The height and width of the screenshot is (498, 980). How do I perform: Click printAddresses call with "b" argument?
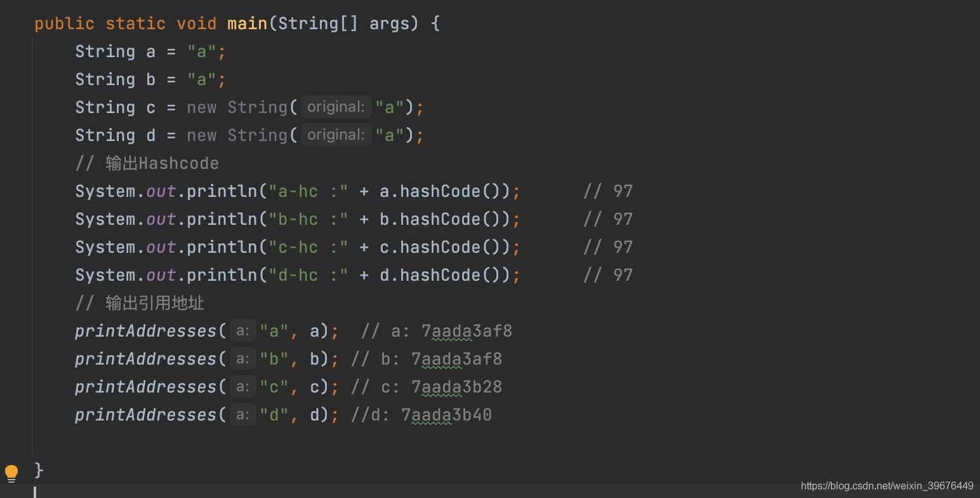[207, 360]
